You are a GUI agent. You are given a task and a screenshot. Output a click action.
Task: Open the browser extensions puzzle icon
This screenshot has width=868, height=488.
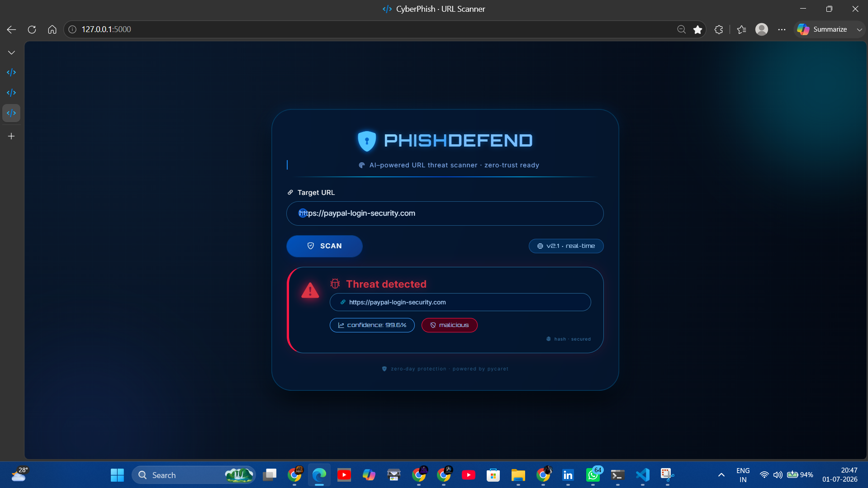tap(719, 29)
